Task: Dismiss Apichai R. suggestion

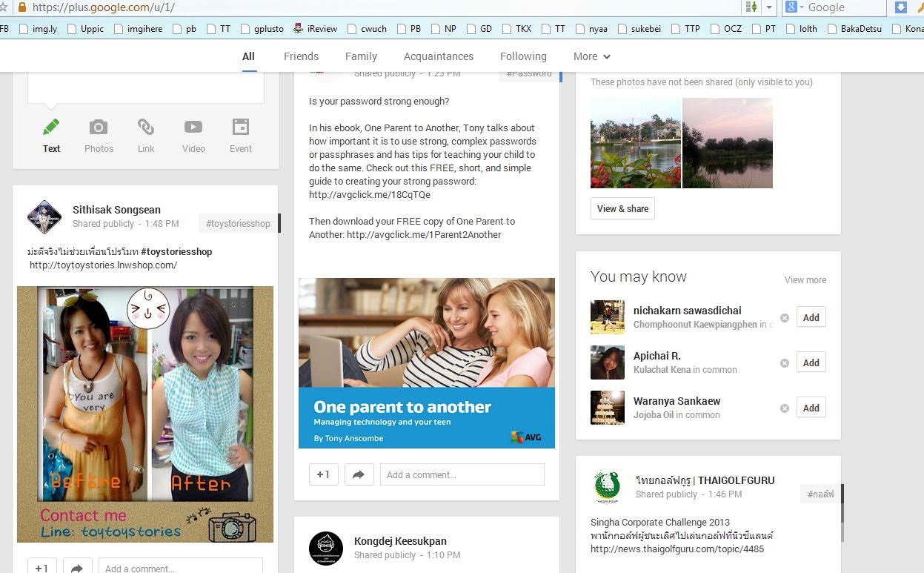Action: 785,362
